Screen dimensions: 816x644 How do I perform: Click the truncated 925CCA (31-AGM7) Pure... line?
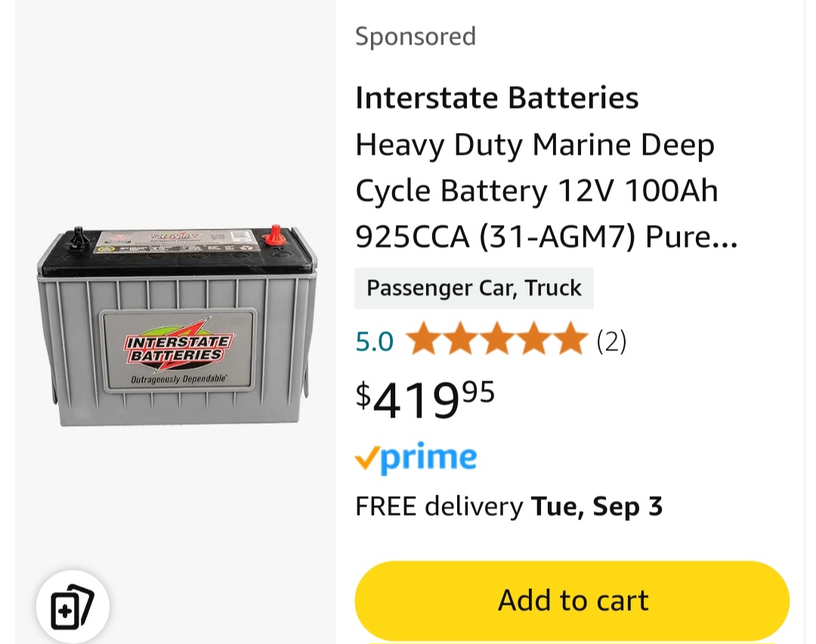point(546,237)
